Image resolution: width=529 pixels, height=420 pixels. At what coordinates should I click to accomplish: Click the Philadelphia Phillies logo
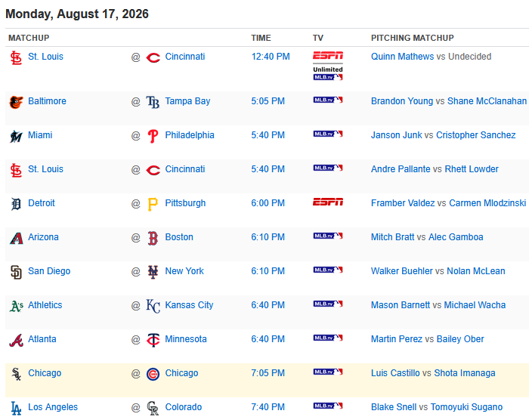coord(153,136)
